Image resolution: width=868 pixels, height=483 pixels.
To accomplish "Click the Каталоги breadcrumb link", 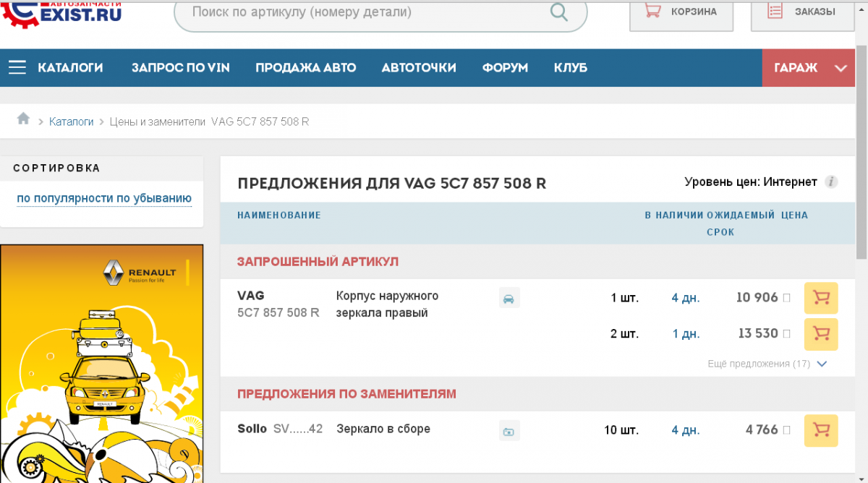I will 72,121.
